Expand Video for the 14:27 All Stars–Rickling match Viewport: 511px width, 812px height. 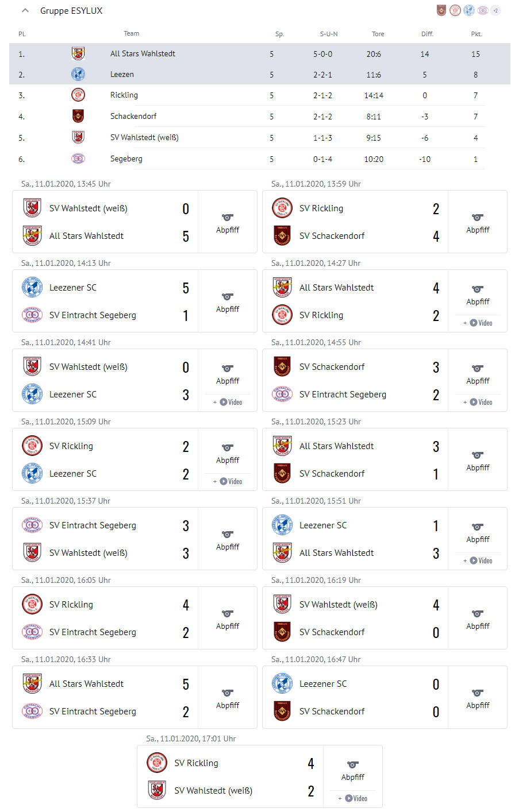coord(478,323)
